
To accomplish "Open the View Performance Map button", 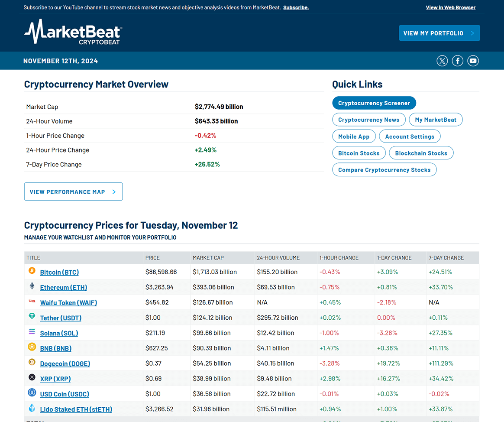I will (73, 192).
